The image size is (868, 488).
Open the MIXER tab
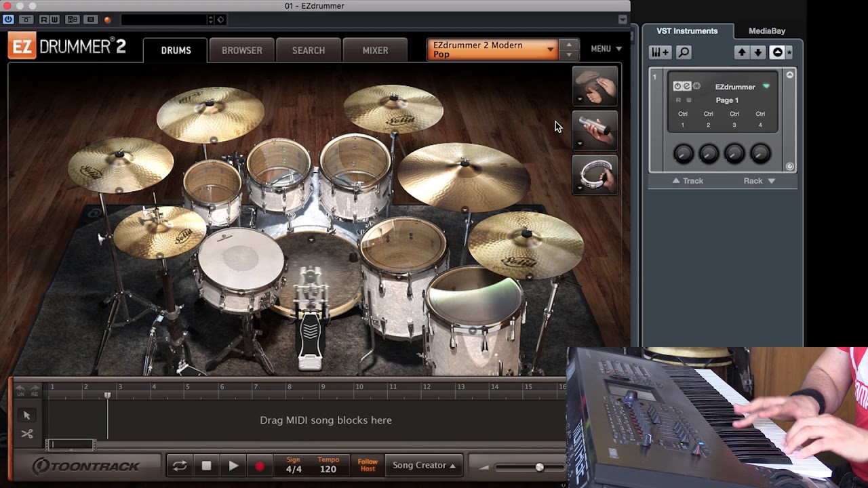[x=375, y=50]
